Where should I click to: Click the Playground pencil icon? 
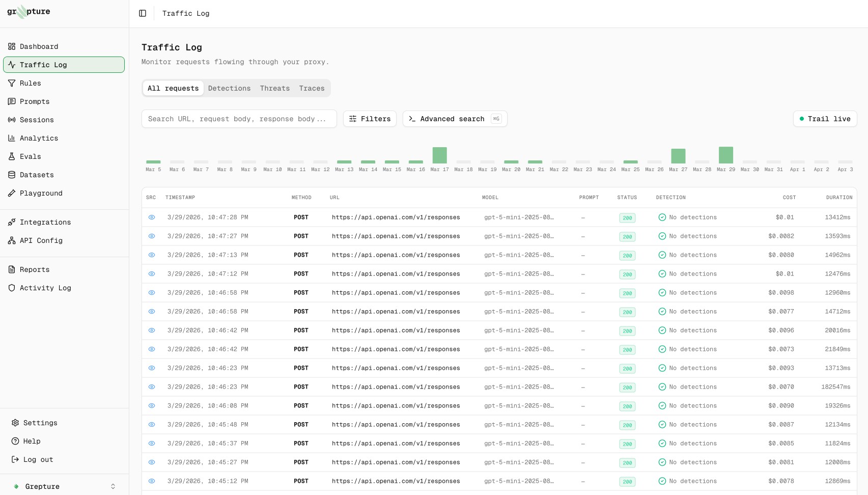(12, 193)
